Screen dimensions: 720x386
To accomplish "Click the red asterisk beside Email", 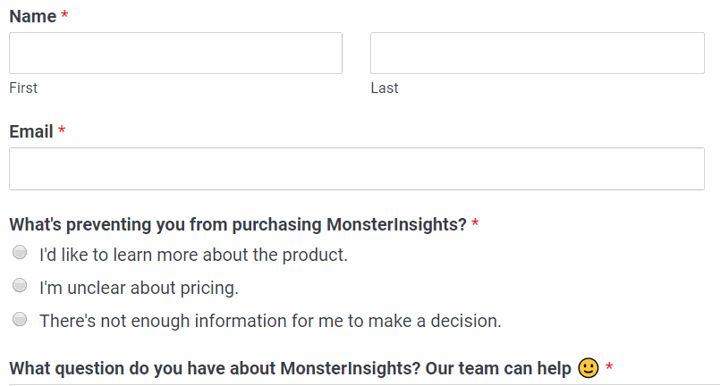I will point(62,130).
